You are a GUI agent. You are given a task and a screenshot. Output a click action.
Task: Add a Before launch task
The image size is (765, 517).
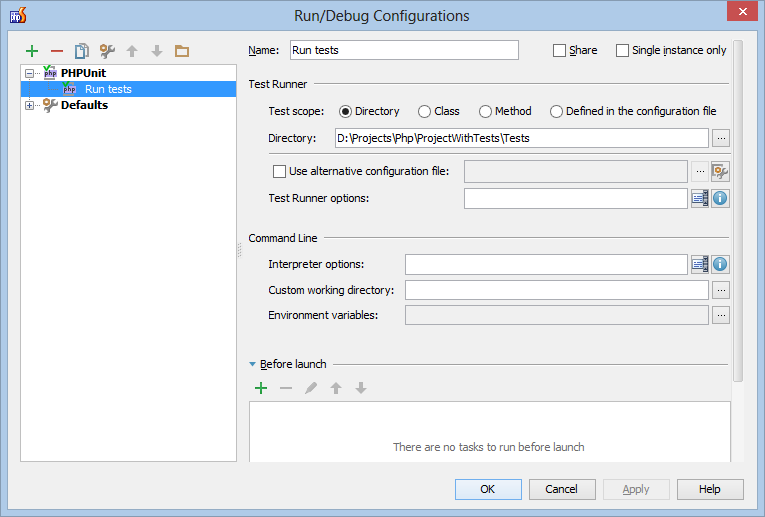[x=261, y=388]
